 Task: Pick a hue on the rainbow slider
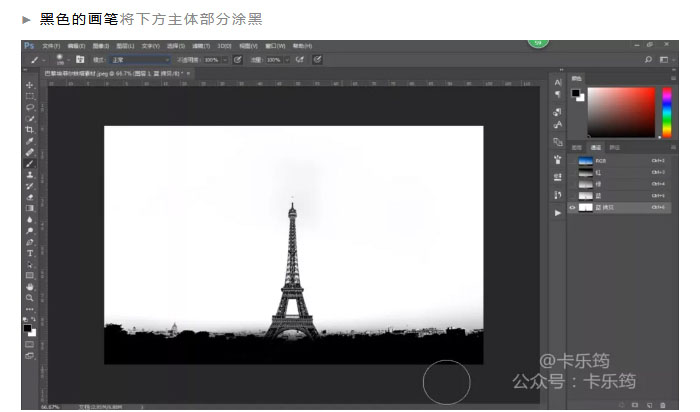[667, 112]
